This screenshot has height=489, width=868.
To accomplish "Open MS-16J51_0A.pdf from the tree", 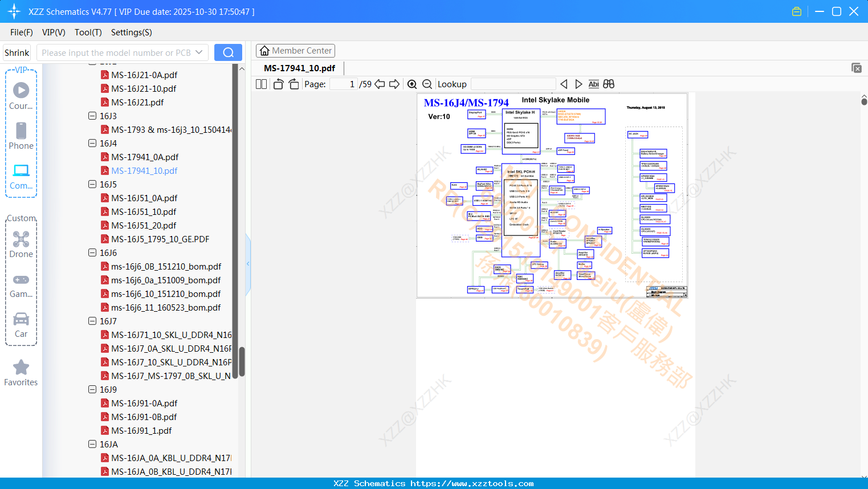I will pyautogui.click(x=144, y=198).
